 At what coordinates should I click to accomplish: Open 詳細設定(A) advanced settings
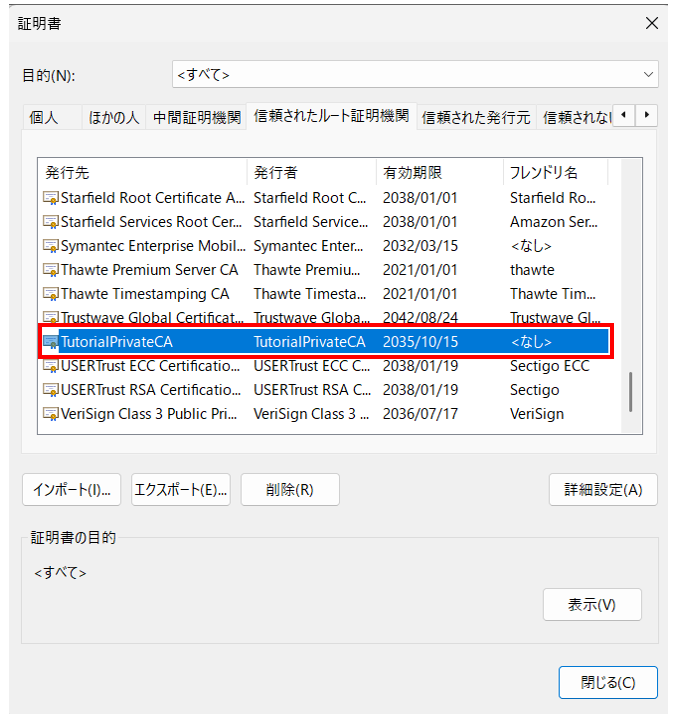602,490
